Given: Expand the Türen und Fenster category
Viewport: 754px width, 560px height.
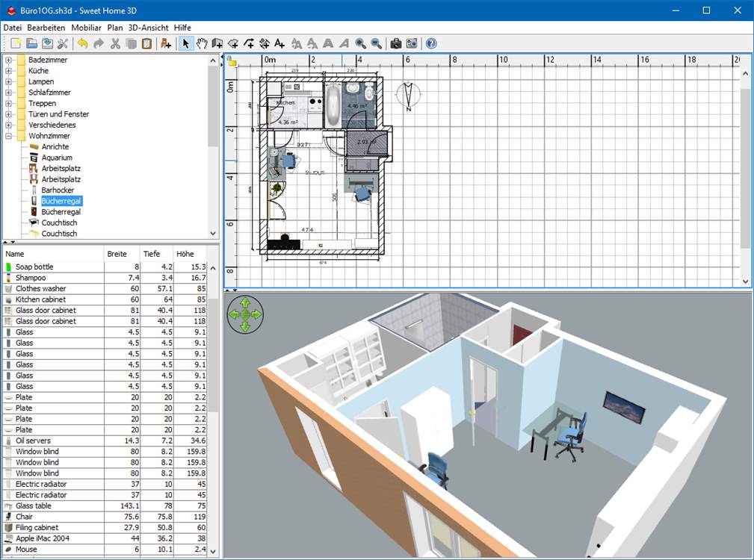Looking at the screenshot, I should (x=8, y=114).
